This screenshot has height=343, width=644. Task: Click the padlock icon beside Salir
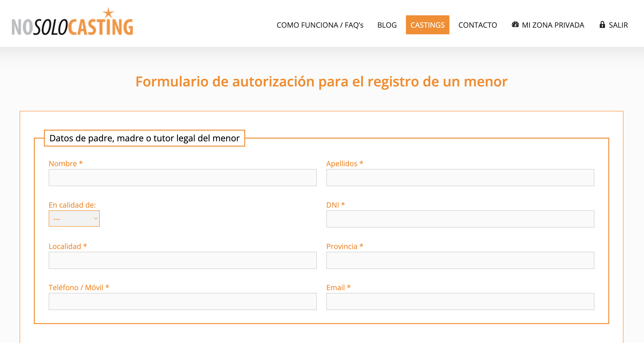click(x=602, y=24)
